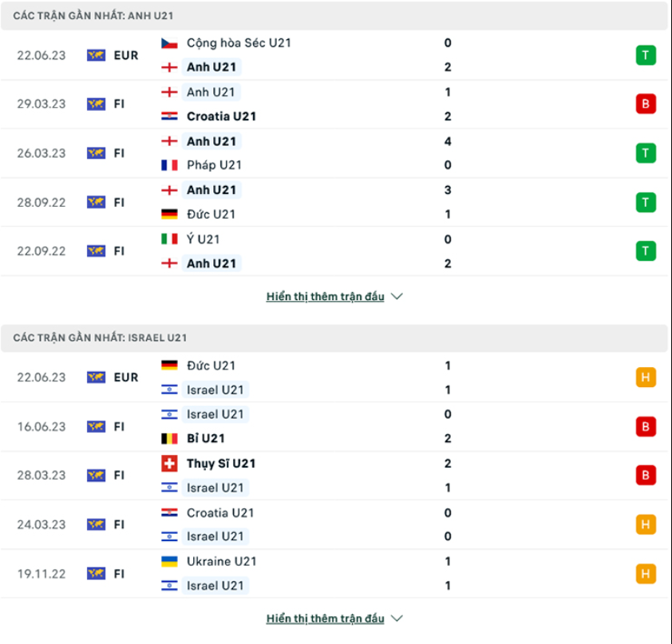The image size is (672, 644).
Task: Open the green T badge dropdown for Ý U21 match
Action: [645, 251]
